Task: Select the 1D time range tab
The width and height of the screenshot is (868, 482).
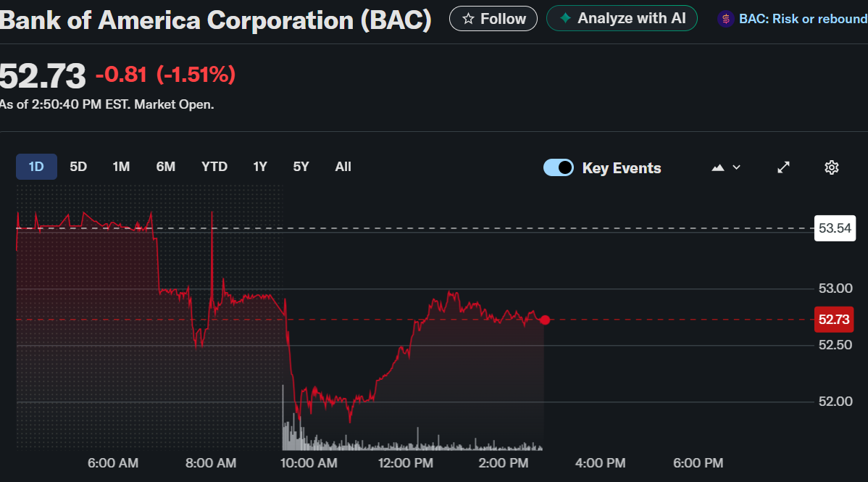Action: (36, 167)
